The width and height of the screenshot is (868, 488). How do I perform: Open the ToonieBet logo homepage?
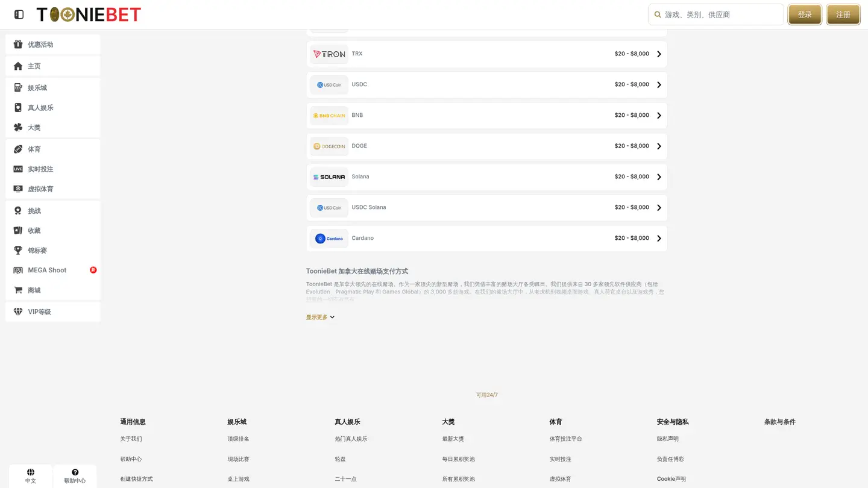(x=89, y=14)
